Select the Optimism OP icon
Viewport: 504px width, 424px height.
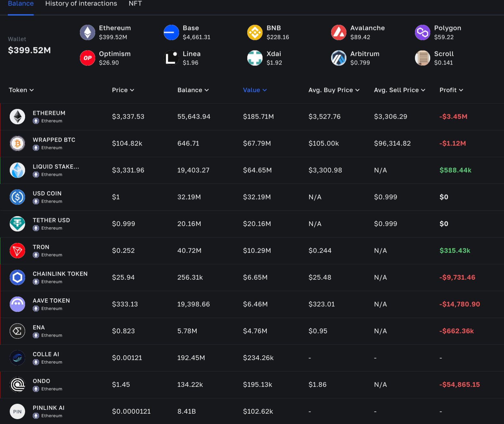(87, 58)
